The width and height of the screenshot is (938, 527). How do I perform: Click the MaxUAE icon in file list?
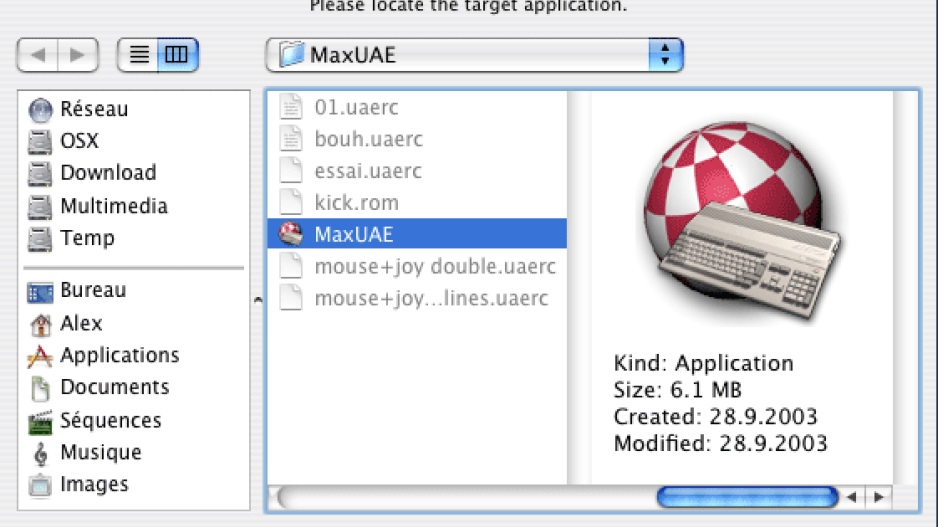pyautogui.click(x=291, y=234)
